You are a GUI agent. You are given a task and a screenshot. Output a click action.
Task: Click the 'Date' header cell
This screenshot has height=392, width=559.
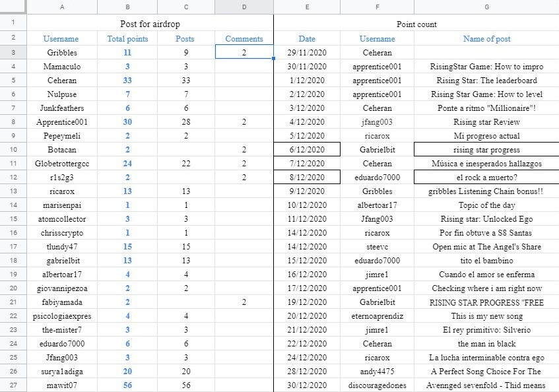[307, 38]
